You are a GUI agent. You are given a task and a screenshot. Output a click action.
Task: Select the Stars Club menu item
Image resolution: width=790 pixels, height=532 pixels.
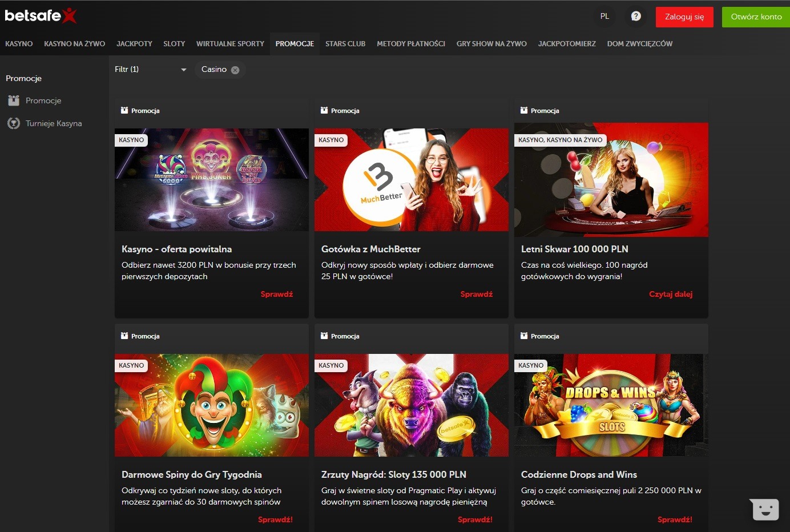(345, 44)
